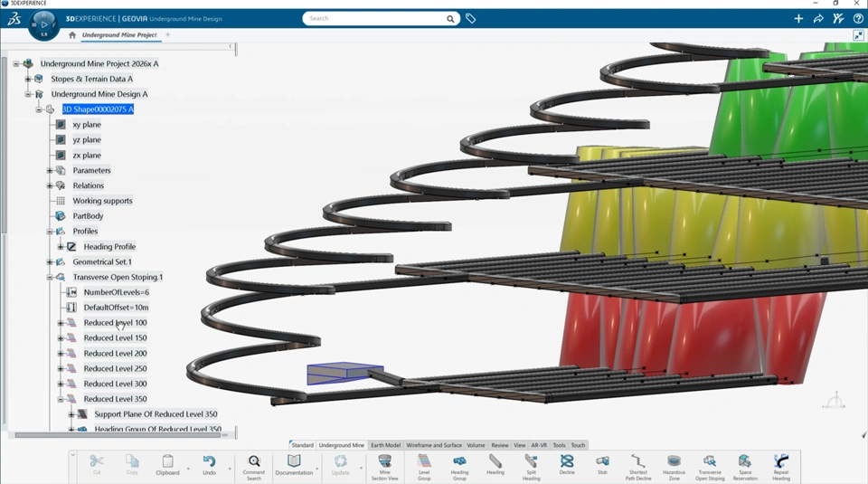
Task: Select DefaultOffset=10m parameter
Action: 117,308
